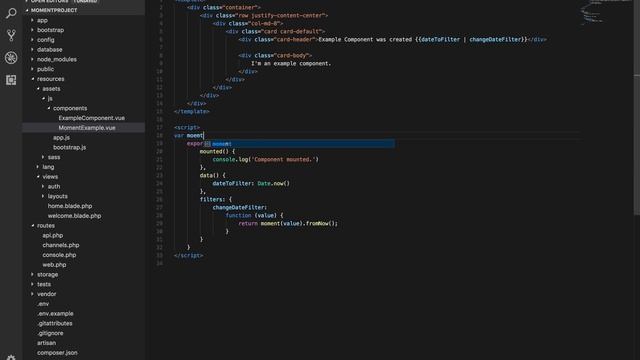Open the .gitattributes file
Screen dimensions: 640x360
pos(55,324)
